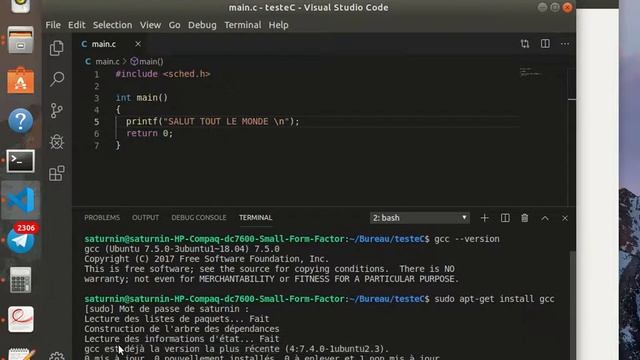This screenshot has height=360, width=640.
Task: Open the Debug view bug icon
Action: click(57, 142)
